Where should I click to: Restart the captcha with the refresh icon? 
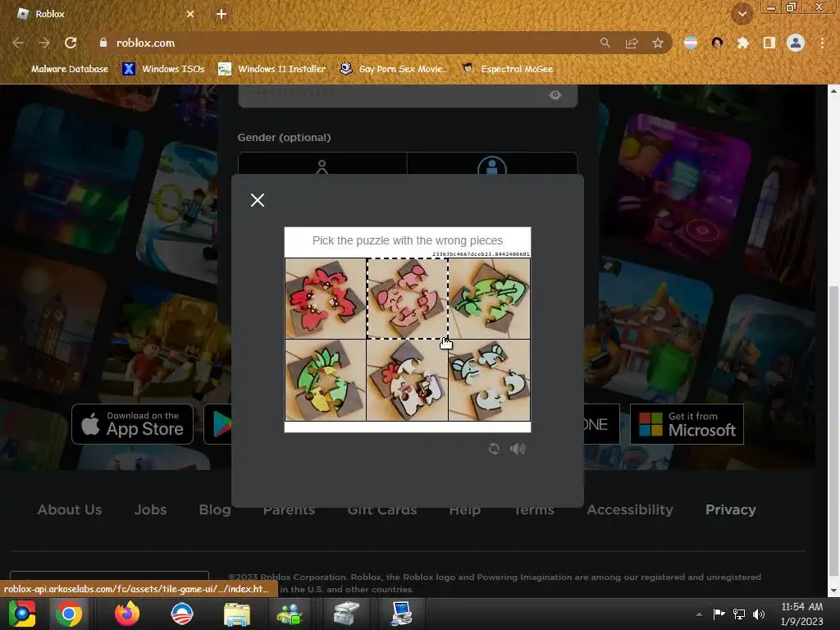pos(494,449)
